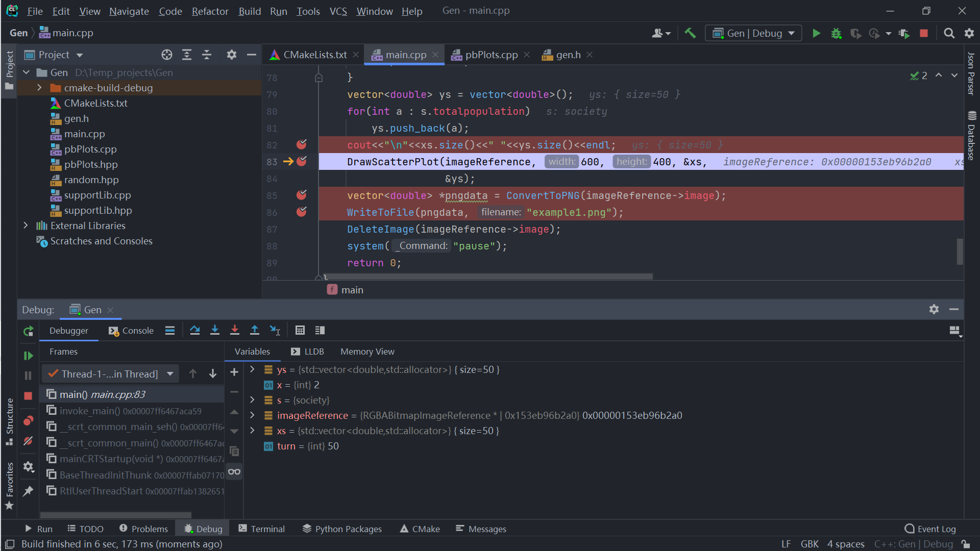
Task: Resume program execution in the debugger
Action: pyautogui.click(x=28, y=356)
